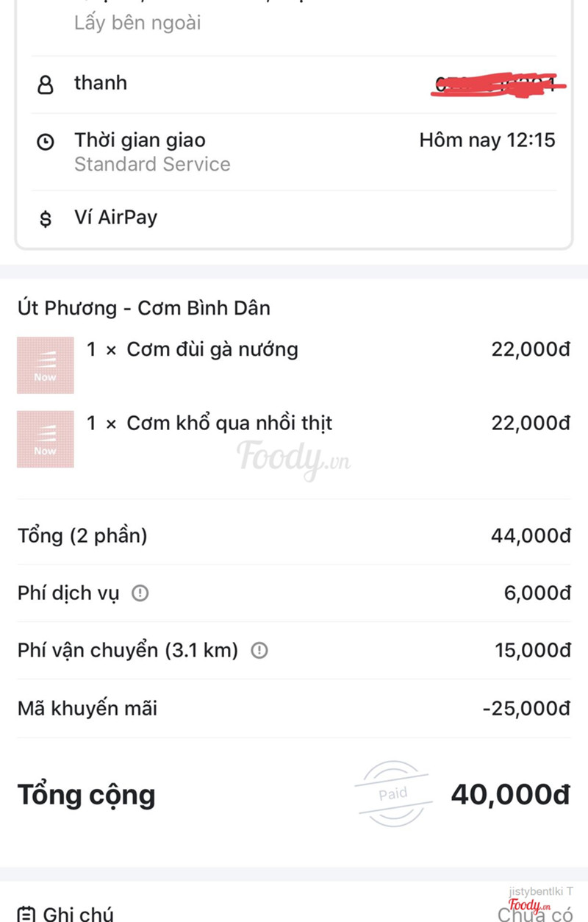The width and height of the screenshot is (588, 922).
Task: Click the Phí vận chuyển (3.1 km) label
Action: [128, 651]
